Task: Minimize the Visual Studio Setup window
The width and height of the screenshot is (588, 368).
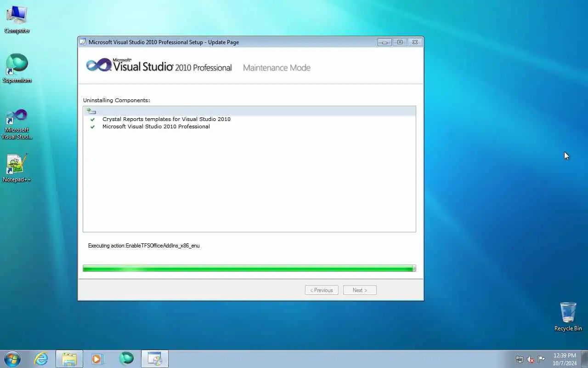Action: pos(384,42)
